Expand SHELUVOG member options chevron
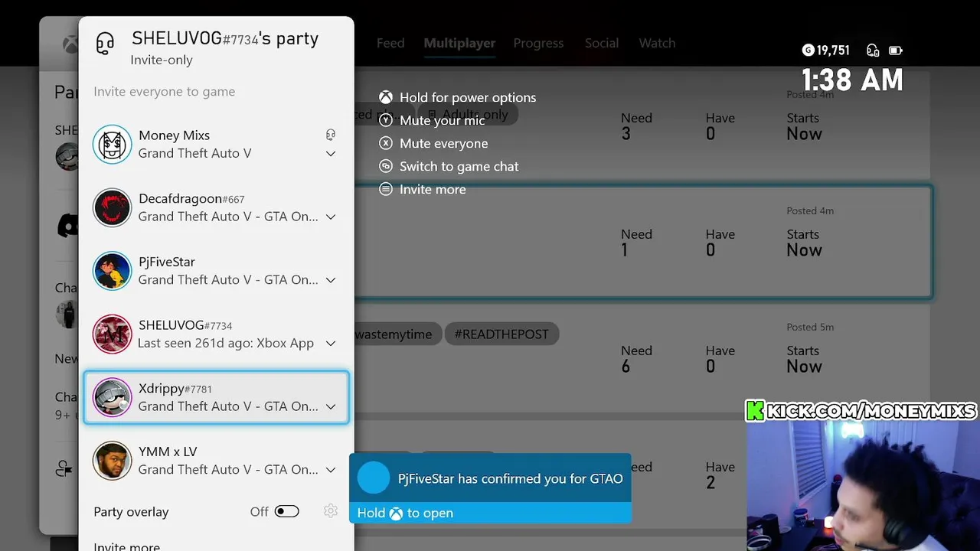The image size is (980, 551). (331, 344)
